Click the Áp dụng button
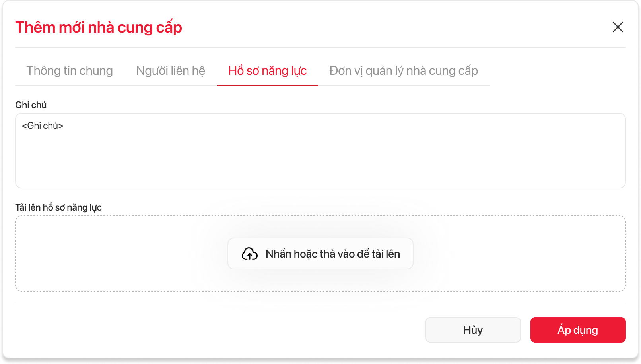Viewport: 641px width, 364px height. pyautogui.click(x=578, y=330)
